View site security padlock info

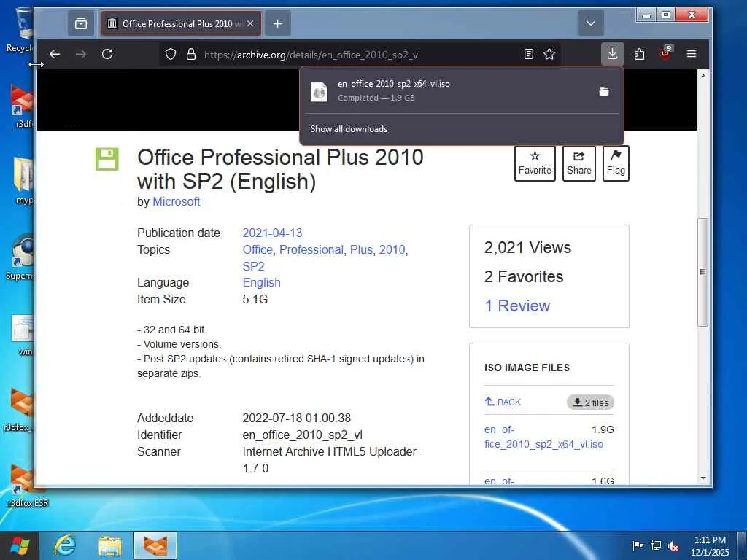(x=191, y=54)
